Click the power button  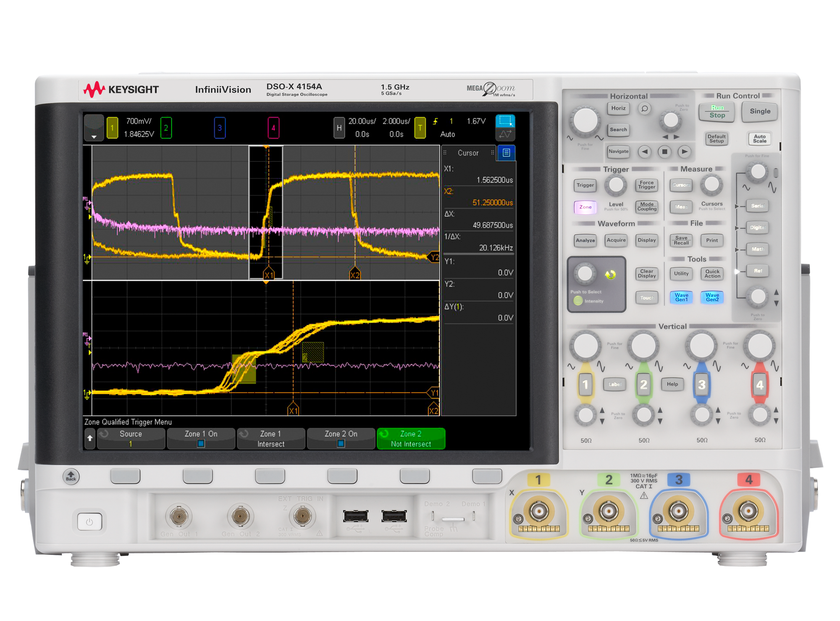(89, 522)
